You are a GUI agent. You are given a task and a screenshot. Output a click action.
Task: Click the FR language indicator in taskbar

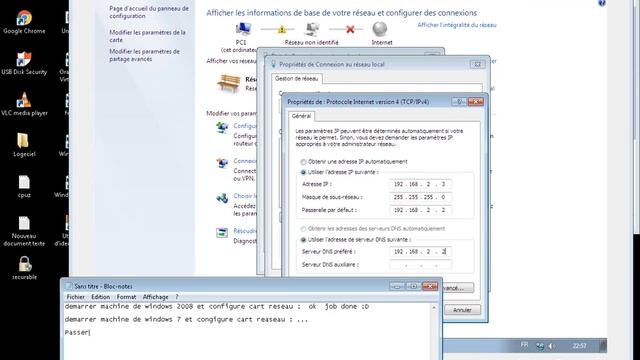(x=524, y=345)
